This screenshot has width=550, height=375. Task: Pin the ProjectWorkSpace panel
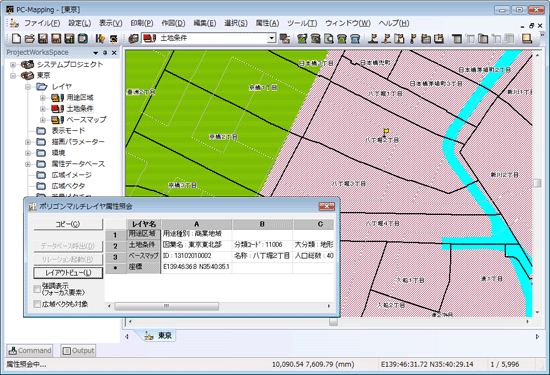tap(105, 53)
